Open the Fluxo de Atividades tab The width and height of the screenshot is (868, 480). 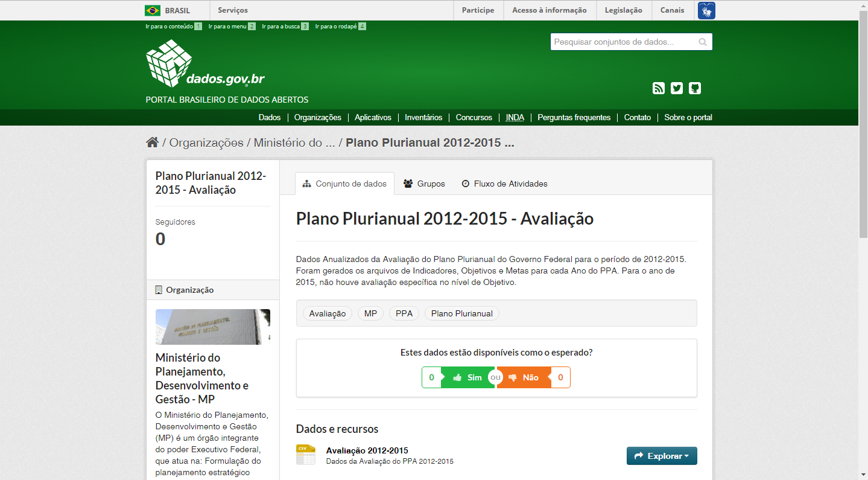click(504, 184)
